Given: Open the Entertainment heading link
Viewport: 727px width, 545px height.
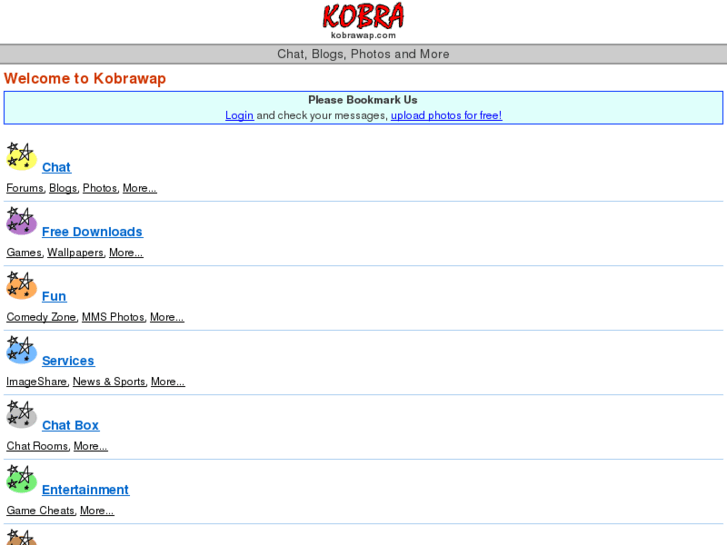Looking at the screenshot, I should (85, 490).
